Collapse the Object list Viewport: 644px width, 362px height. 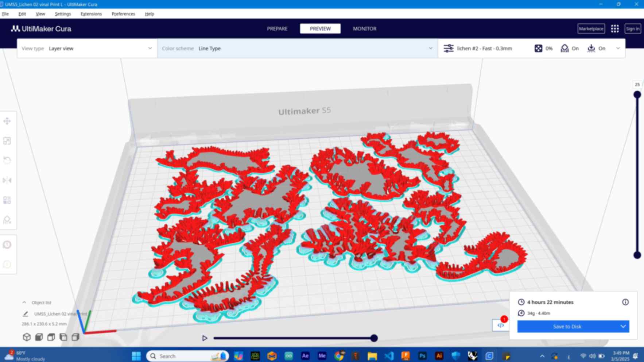[24, 303]
